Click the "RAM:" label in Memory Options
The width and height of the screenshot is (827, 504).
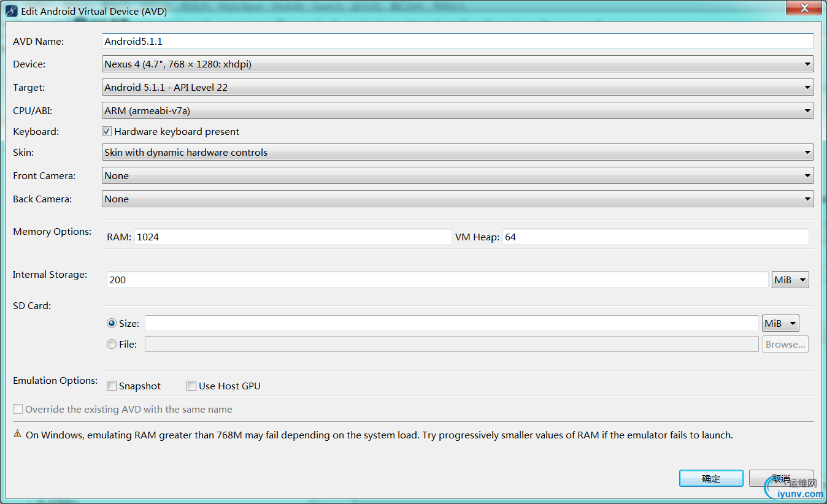pos(119,237)
